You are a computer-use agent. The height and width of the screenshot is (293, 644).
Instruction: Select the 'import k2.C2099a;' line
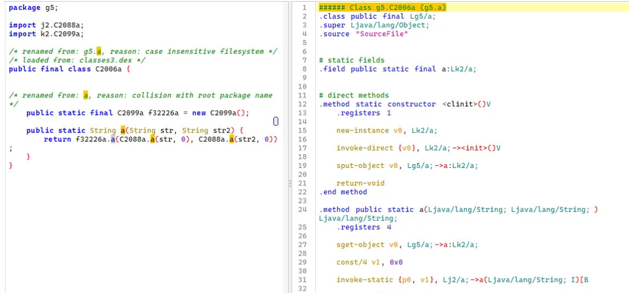[x=46, y=34]
